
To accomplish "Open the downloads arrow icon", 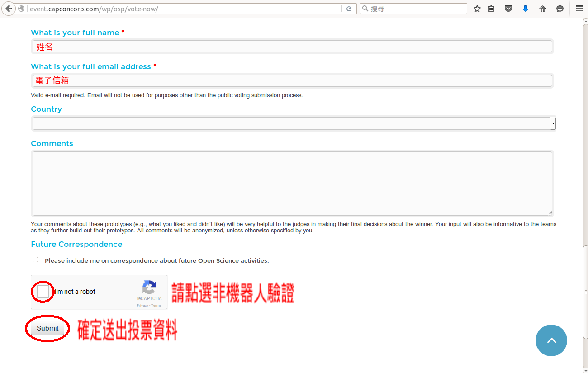I will 525,9.
